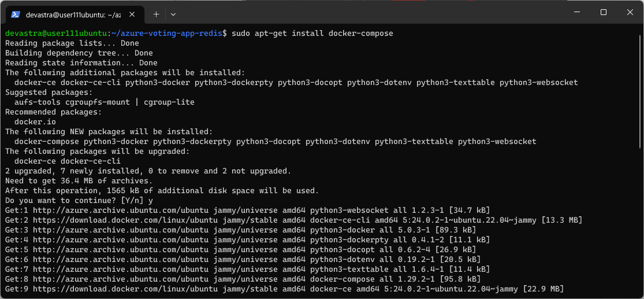Image resolution: width=644 pixels, height=299 pixels.
Task: Click the size '[34.7 kB]' on Get:1 line
Action: (x=469, y=210)
